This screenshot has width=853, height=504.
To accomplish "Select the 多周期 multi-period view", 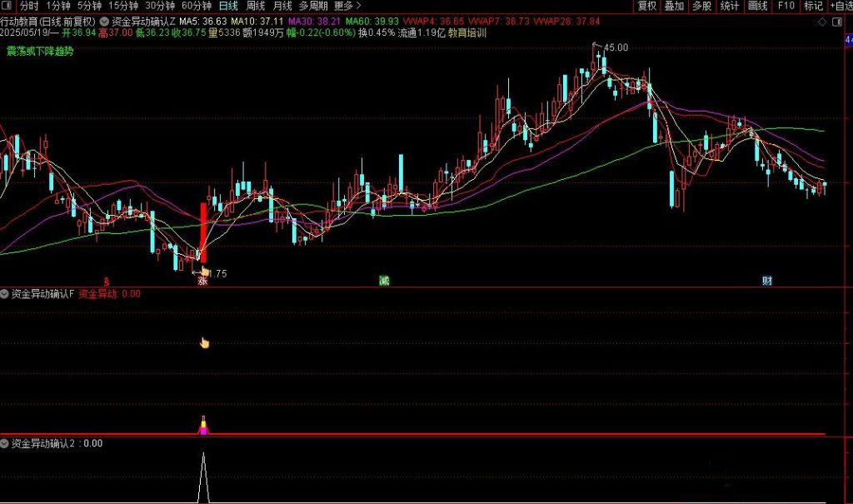I will click(x=314, y=6).
